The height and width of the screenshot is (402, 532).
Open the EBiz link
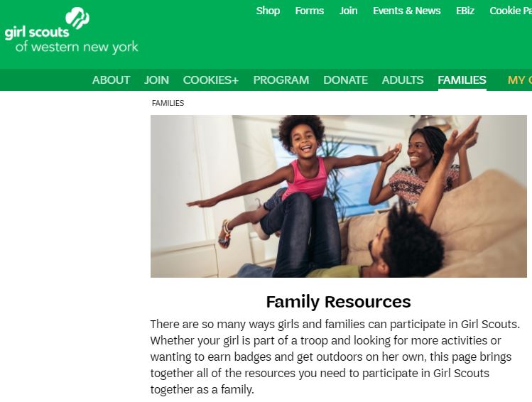(465, 11)
